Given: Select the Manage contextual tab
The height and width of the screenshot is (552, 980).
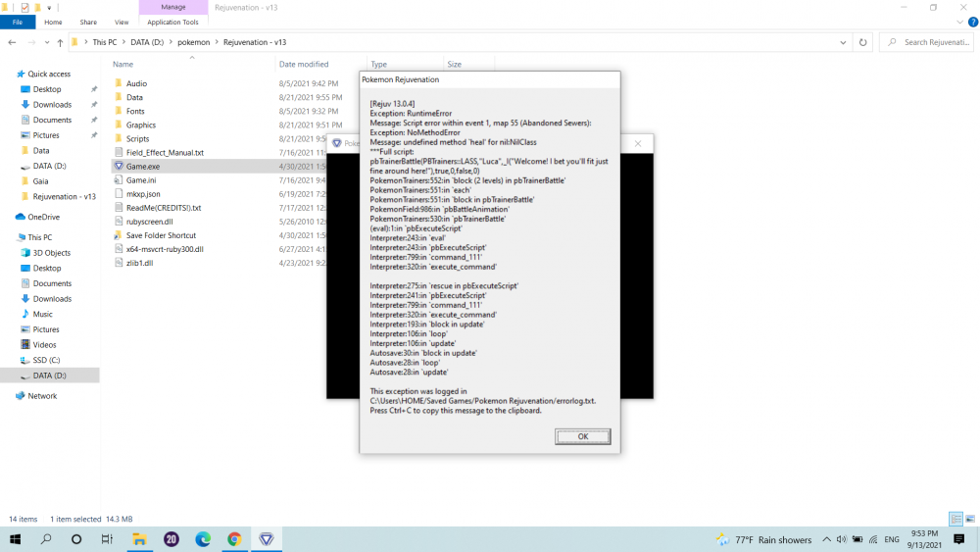Looking at the screenshot, I should point(173,7).
